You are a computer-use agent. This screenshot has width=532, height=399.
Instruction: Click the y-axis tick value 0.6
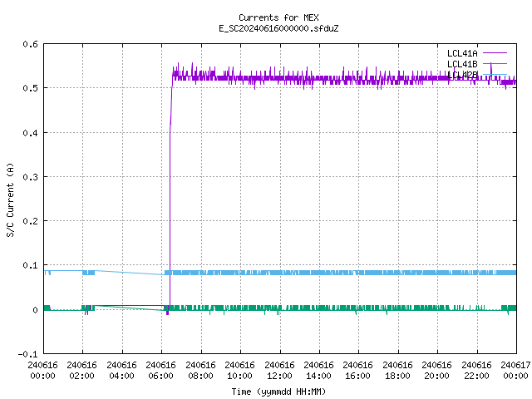click(30, 44)
